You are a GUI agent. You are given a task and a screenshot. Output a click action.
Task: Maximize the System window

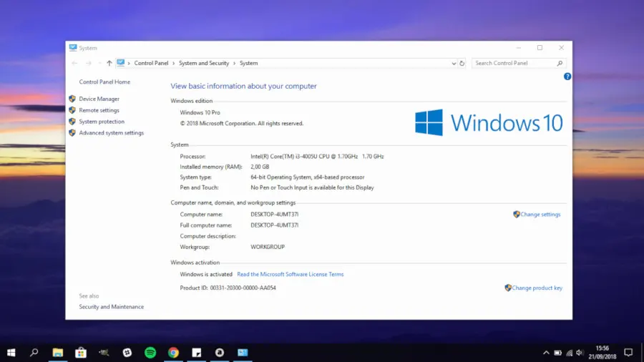pos(540,48)
